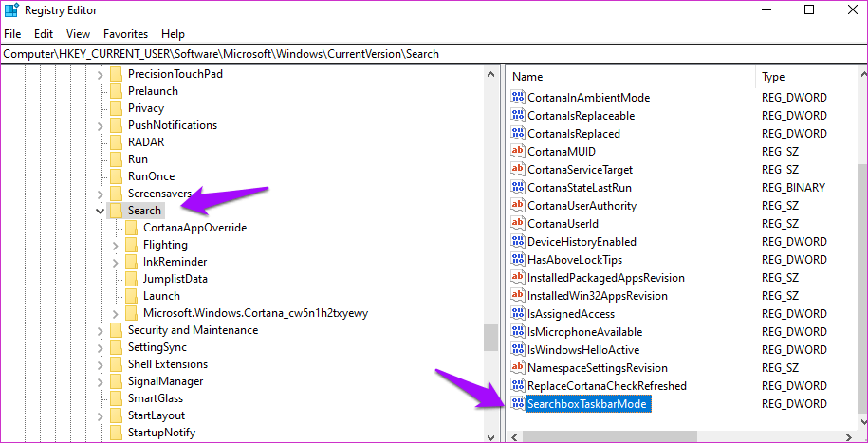Screen dimensions: 868x443
Task: Select the StartupNotify key
Action: point(161,433)
